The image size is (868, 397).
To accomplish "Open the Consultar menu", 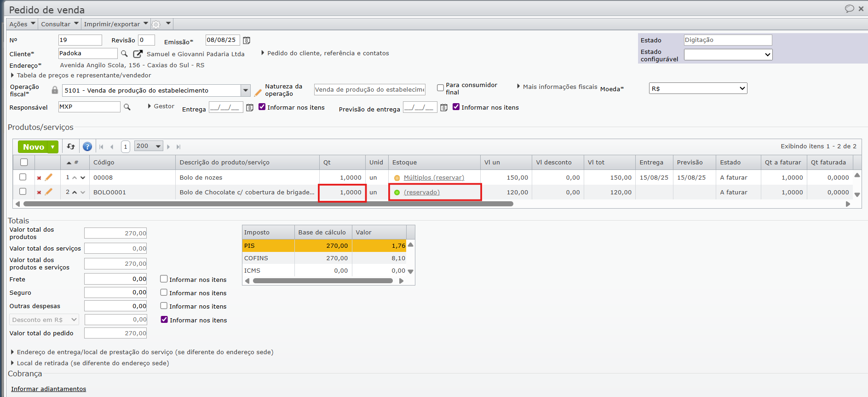I will [x=60, y=24].
